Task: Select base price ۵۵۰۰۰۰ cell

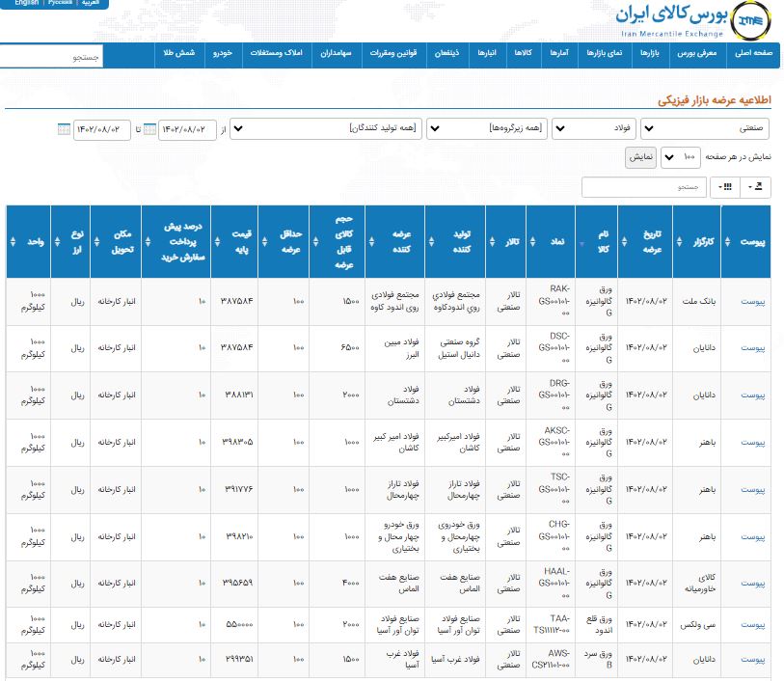Action: point(234,624)
